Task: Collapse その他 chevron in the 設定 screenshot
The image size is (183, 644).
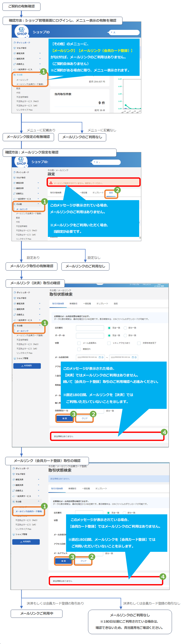Action: (x=38, y=204)
